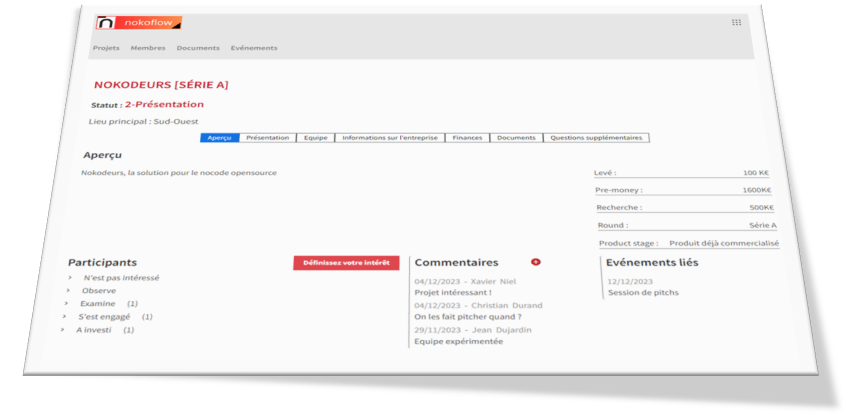Click comment header by Xavier Niel
Screen dimensions: 852x417
(465, 282)
